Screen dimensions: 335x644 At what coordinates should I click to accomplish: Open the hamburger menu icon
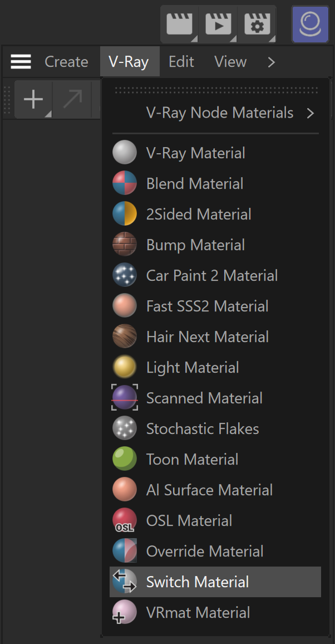[21, 62]
